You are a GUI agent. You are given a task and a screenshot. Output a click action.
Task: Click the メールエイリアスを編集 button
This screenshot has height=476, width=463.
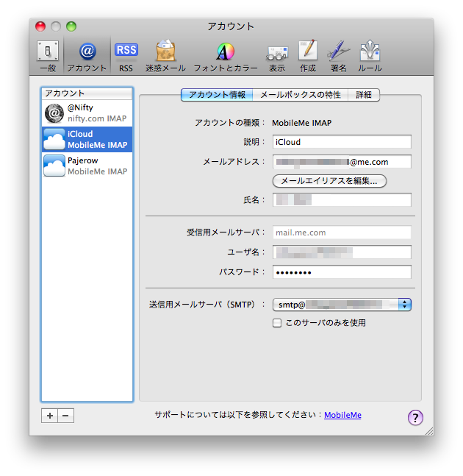pyautogui.click(x=329, y=180)
